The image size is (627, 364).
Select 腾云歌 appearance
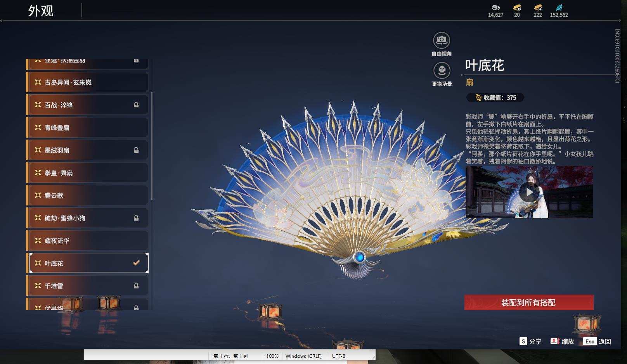(87, 195)
